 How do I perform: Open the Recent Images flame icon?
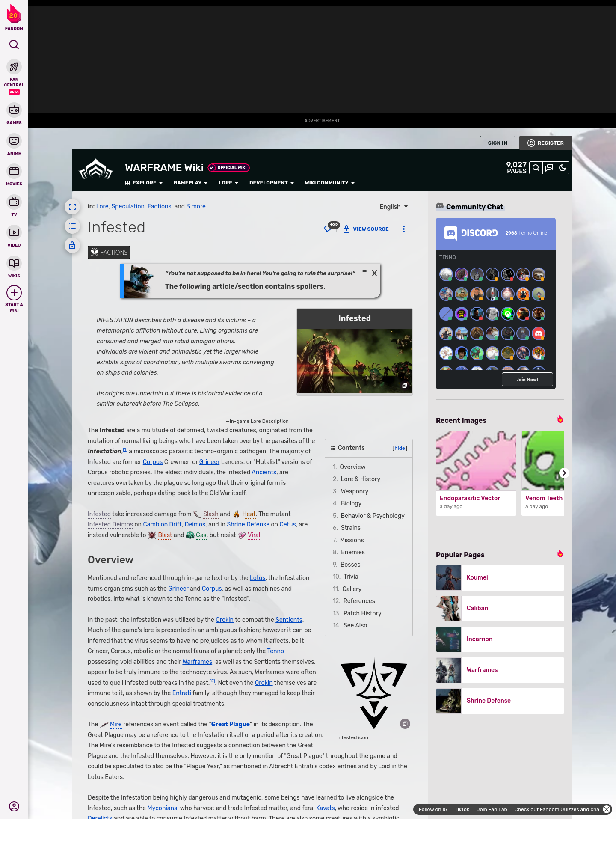pyautogui.click(x=560, y=419)
